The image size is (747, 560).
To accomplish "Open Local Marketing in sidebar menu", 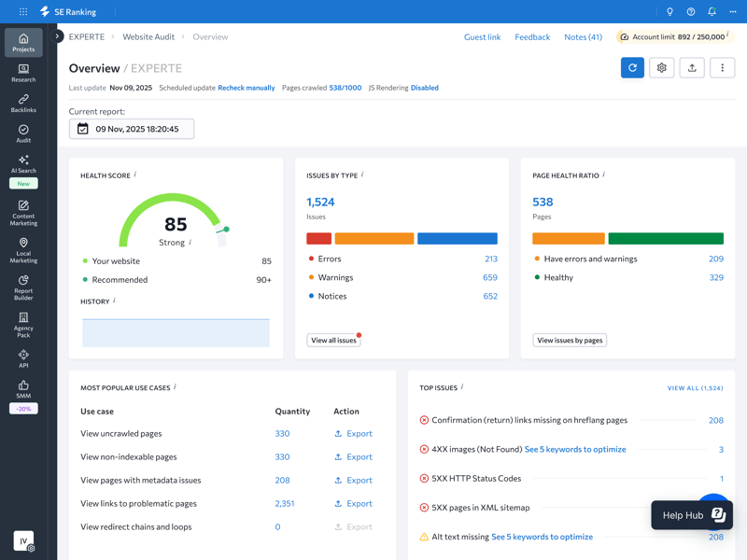I will click(23, 249).
